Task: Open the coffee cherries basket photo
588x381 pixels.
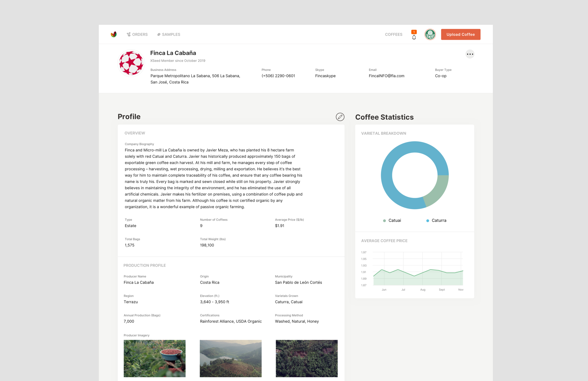Action: pos(155,358)
